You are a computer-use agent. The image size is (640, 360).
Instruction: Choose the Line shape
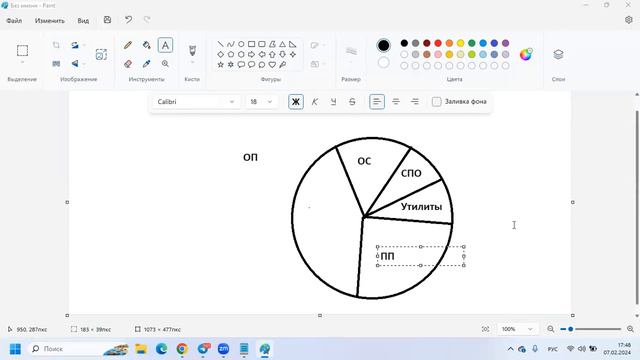[220, 44]
